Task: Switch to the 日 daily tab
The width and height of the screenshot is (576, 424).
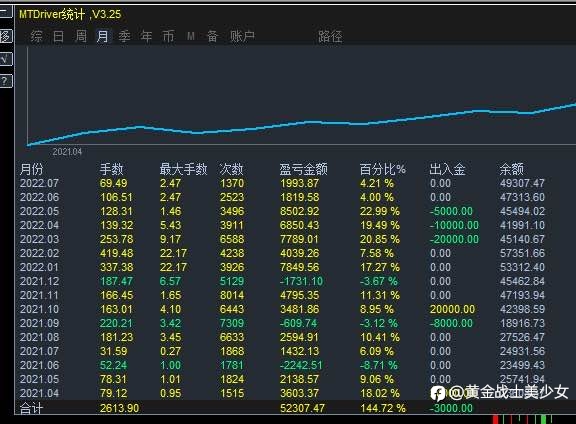Action: point(58,36)
